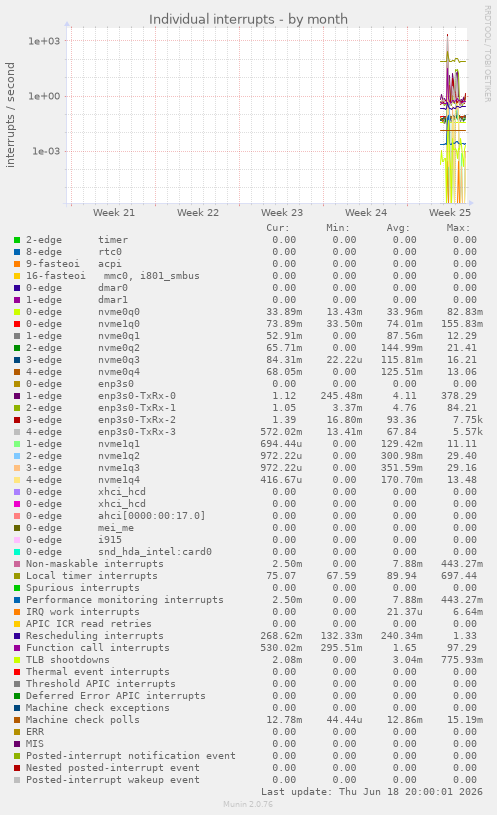Click the Week 21 axis label
The image size is (497, 815).
[114, 213]
